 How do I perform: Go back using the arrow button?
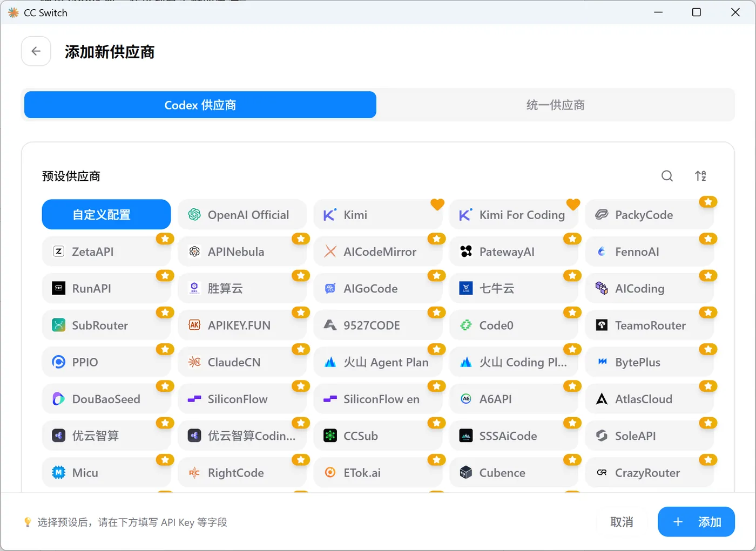(36, 51)
